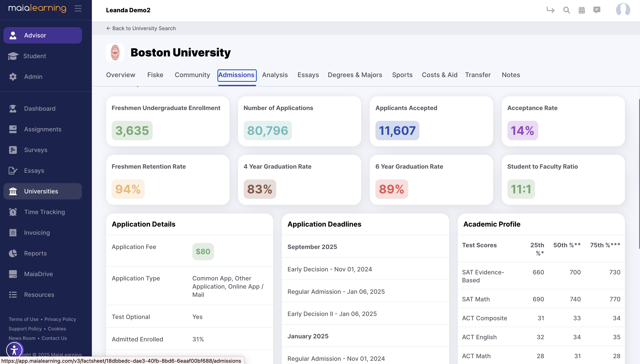The width and height of the screenshot is (640, 364).
Task: Switch to the Overview tab
Action: tap(120, 75)
